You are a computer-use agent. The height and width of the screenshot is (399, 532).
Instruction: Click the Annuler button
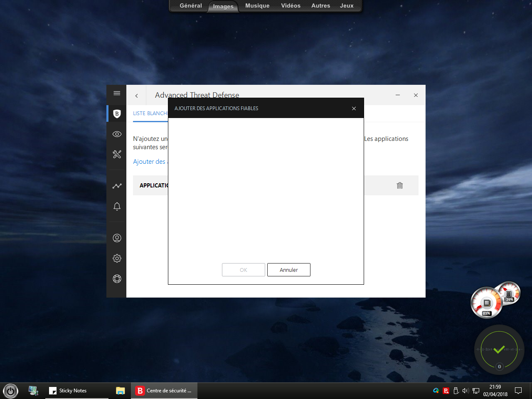pos(289,270)
